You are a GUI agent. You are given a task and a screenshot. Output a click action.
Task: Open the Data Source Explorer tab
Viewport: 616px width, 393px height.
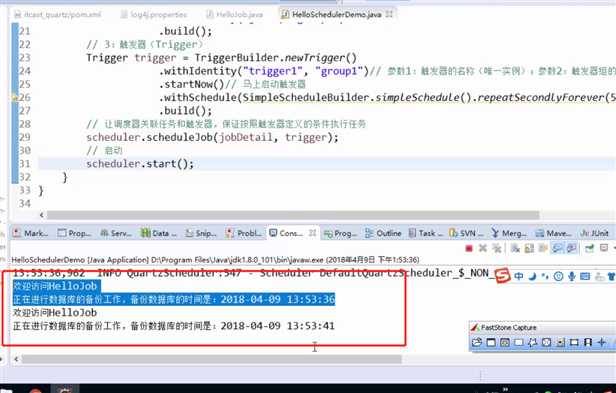159,233
